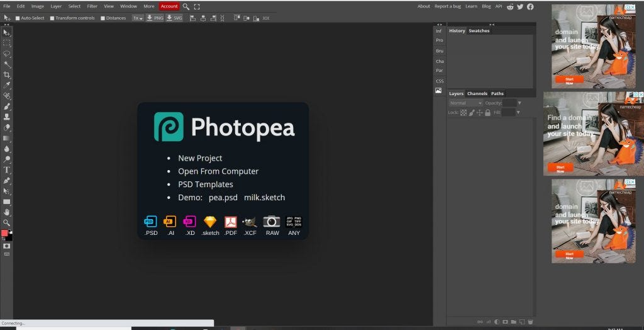This screenshot has height=330, width=644.
Task: Select the Gradient tool
Action: [x=6, y=139]
